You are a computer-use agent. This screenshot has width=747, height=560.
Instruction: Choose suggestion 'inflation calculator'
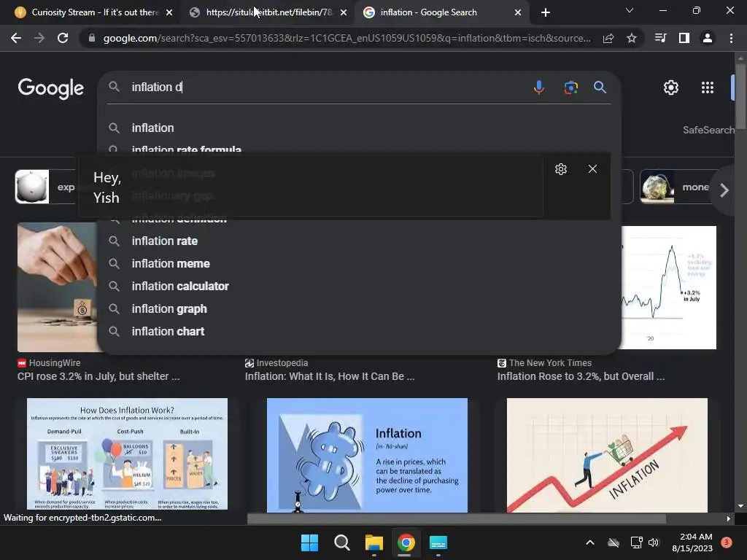359,286
